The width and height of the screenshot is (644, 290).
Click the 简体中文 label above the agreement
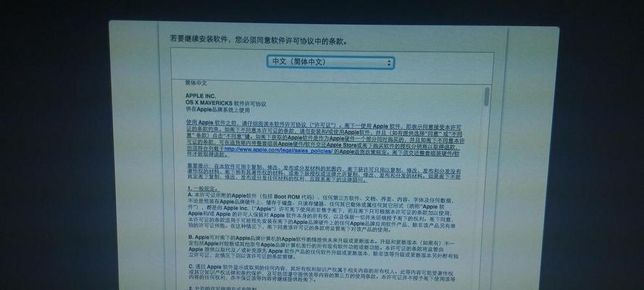(x=196, y=83)
